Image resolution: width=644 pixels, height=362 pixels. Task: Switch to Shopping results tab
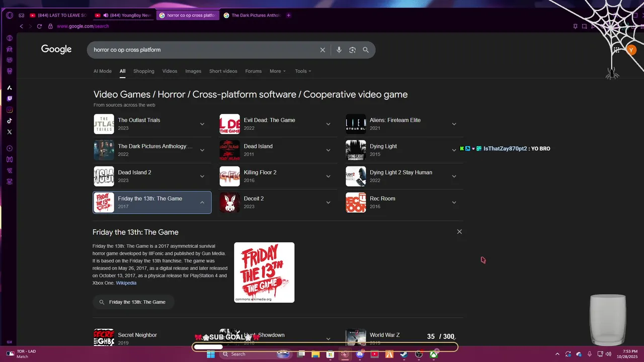pos(144,71)
